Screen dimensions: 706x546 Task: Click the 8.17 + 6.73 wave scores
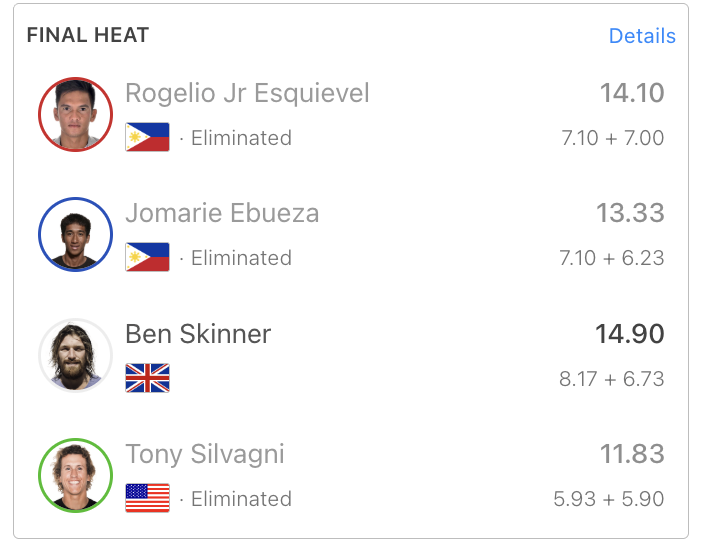(x=612, y=379)
